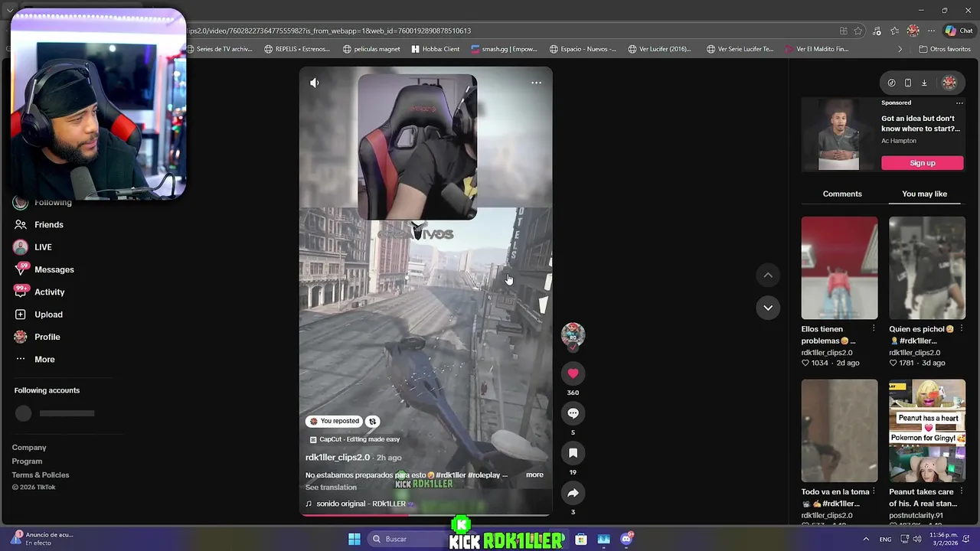Click the #rdk1ller hashtag in caption
This screenshot has width=980, height=551.
pyautogui.click(x=450, y=474)
